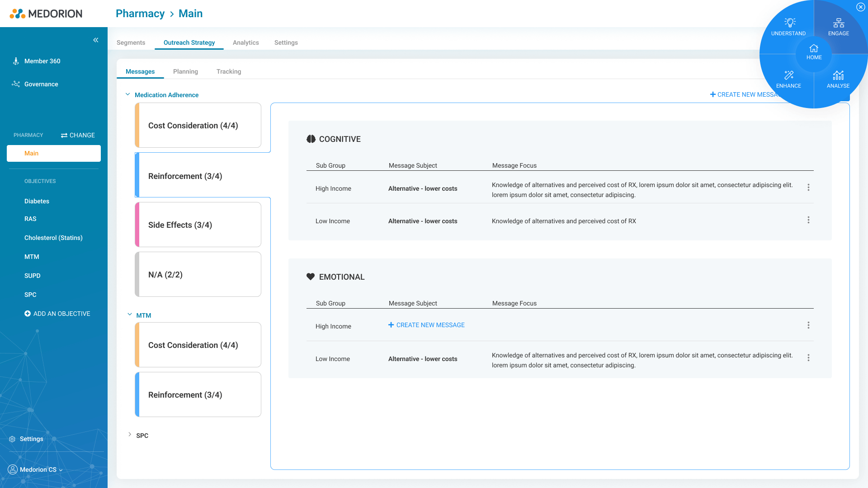Open the Analyse chart icon
The image size is (868, 488).
[838, 75]
